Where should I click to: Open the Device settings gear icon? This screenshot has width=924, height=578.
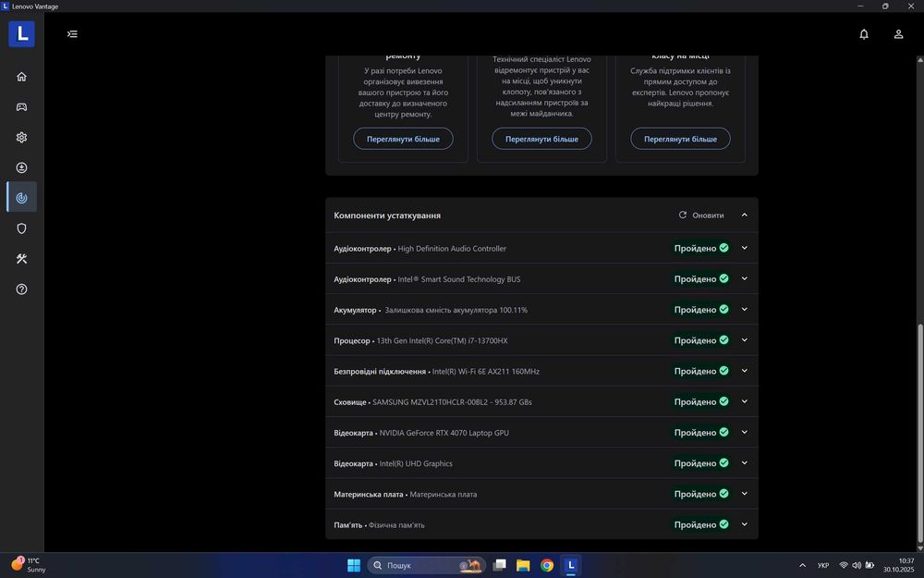point(21,138)
